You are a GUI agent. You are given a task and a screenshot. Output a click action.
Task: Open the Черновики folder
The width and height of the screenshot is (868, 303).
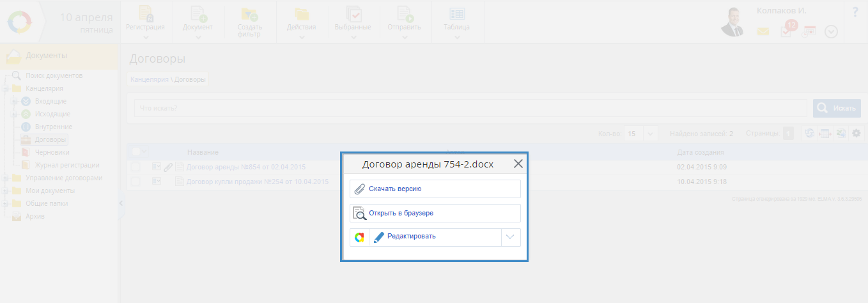click(x=52, y=152)
